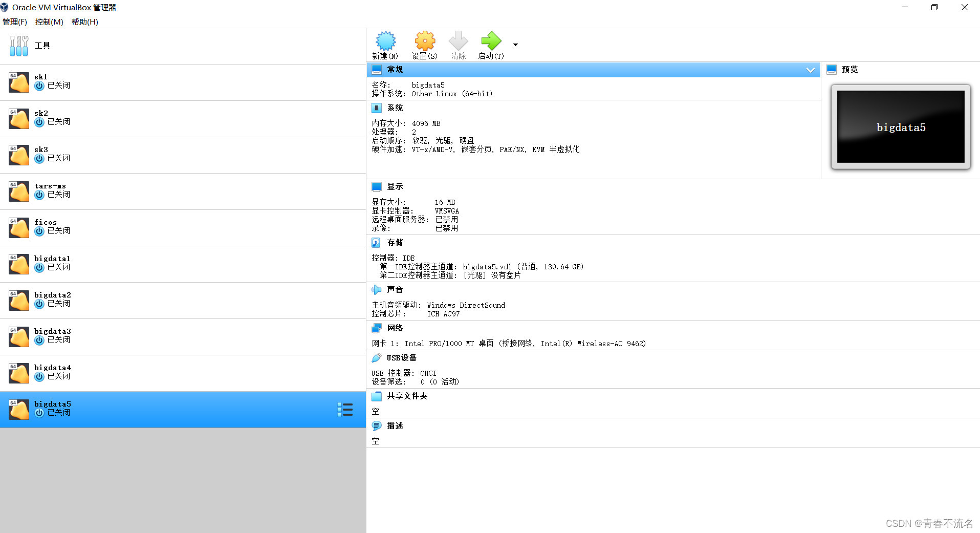Collapse the General (常规) section chevron
Screen dimensions: 980x533
[810, 70]
